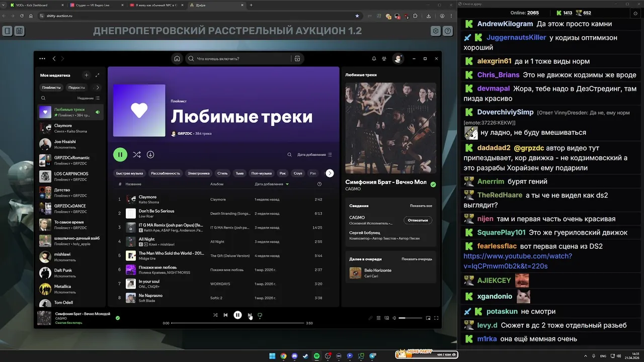Toggle repeat in bottom player
The image size is (644, 362).
260,315
